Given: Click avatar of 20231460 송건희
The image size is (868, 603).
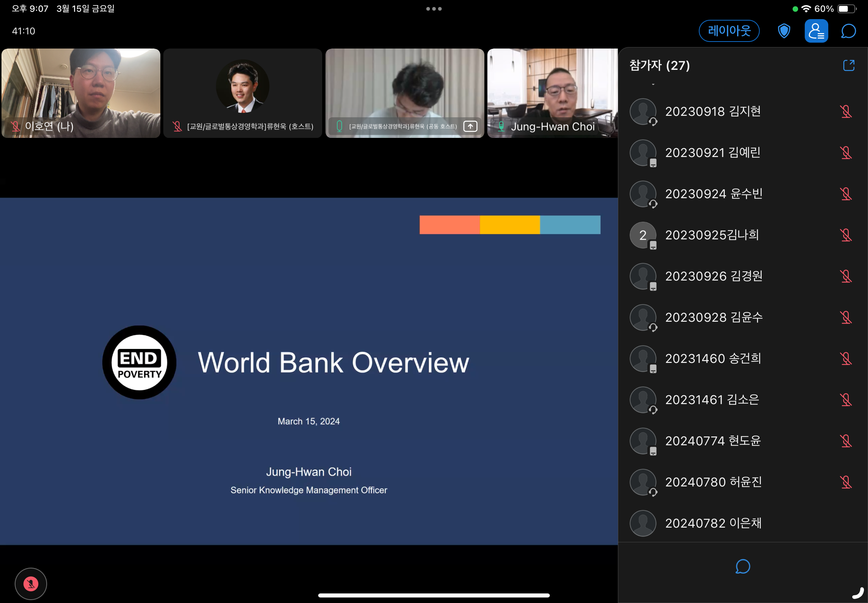Looking at the screenshot, I should tap(643, 358).
